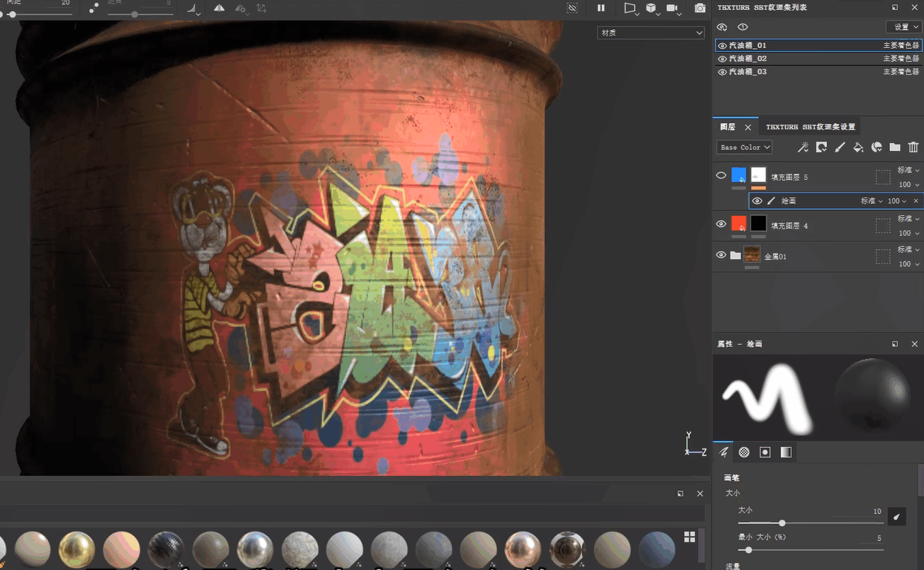
Task: Click the spacing slider in top toolbar
Action: (40, 14)
